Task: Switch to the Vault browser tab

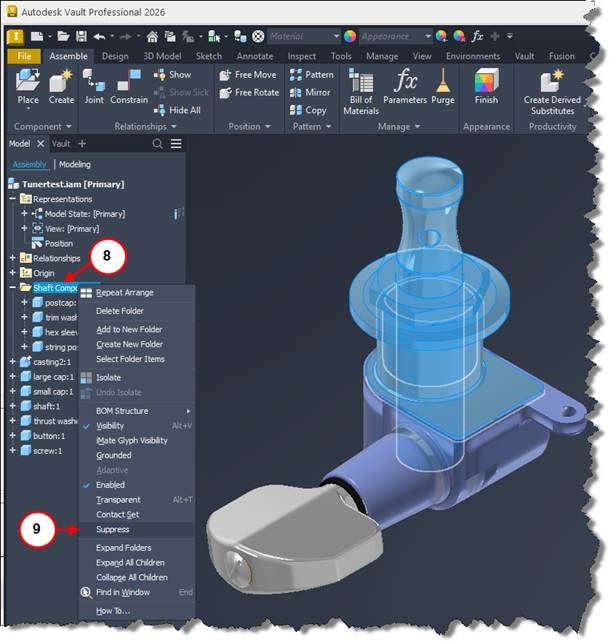Action: (x=60, y=144)
